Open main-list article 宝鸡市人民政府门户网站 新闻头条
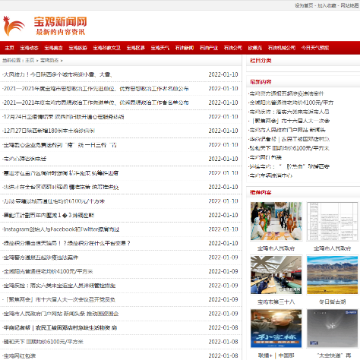The width and height of the screenshot is (360, 360). click(60, 314)
